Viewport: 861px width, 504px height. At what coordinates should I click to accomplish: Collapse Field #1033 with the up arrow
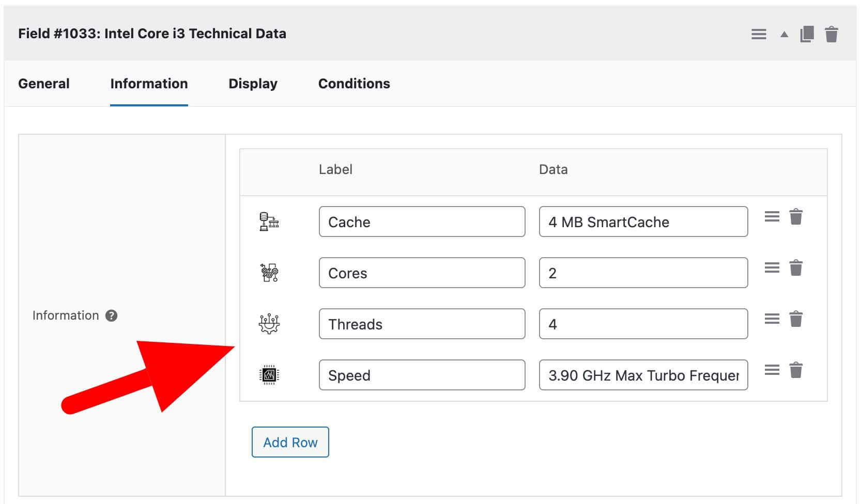(783, 34)
